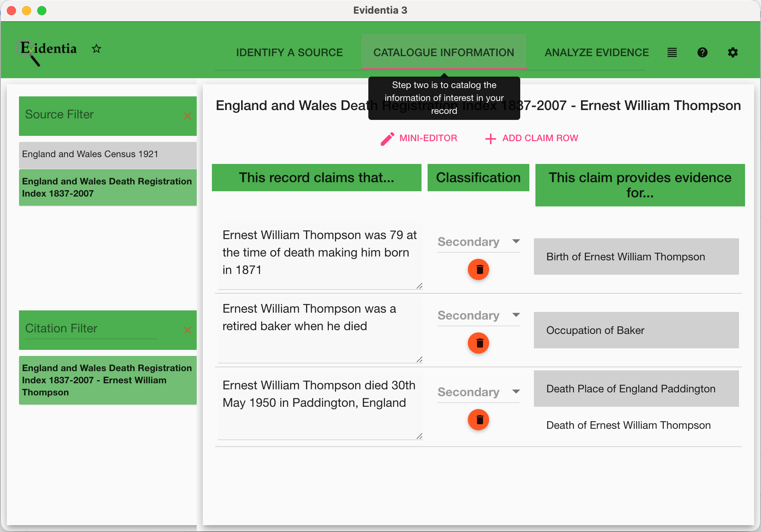Click the pencil icon for Mini-Editor
Screen dimensions: 761x532
coord(387,139)
